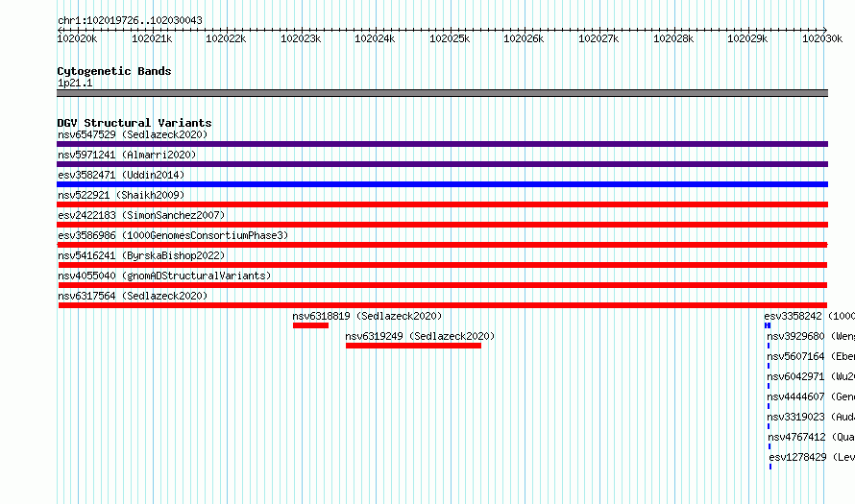Click the 102026k ruler tick label
The image size is (855, 504).
524,38
